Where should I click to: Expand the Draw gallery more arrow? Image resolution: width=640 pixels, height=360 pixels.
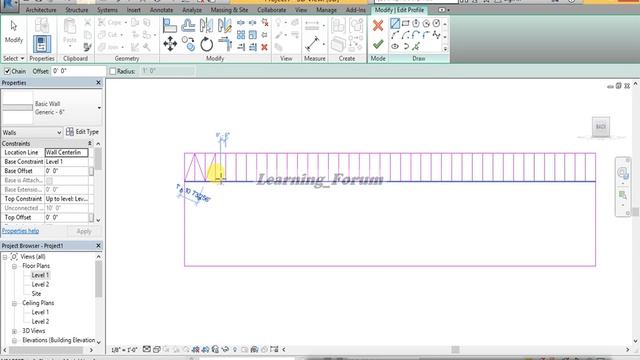point(445,49)
